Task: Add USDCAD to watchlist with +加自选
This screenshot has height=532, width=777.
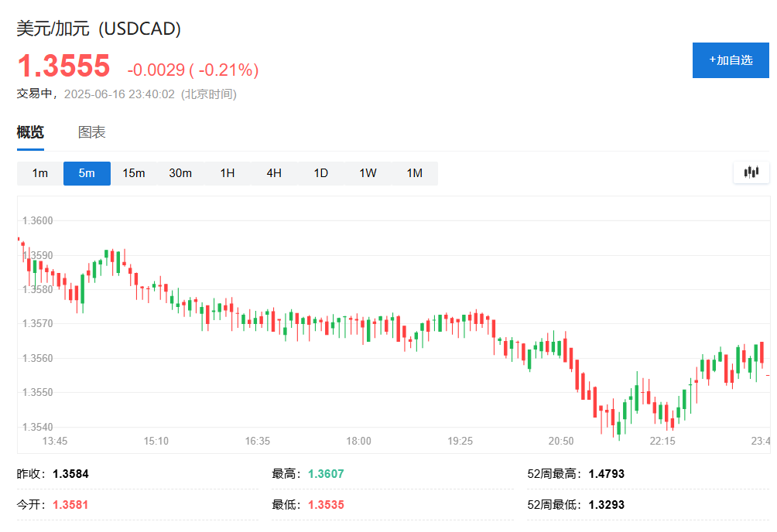Action: click(x=731, y=60)
